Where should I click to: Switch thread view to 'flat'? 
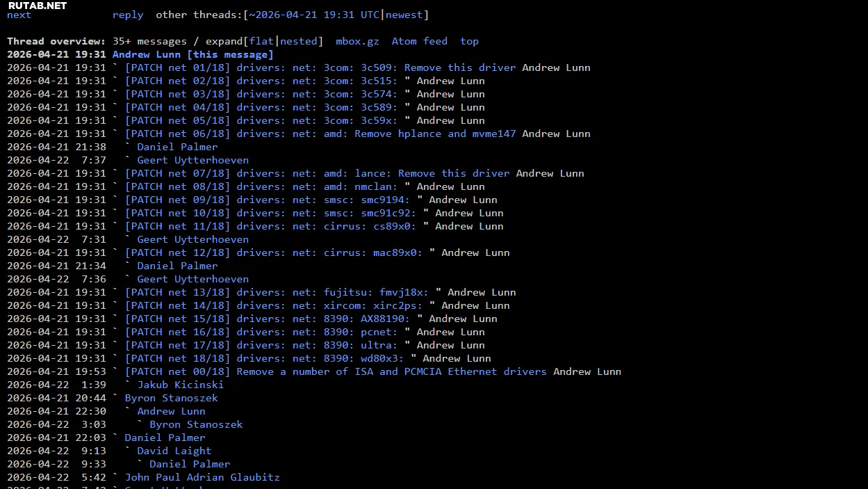pyautogui.click(x=261, y=41)
